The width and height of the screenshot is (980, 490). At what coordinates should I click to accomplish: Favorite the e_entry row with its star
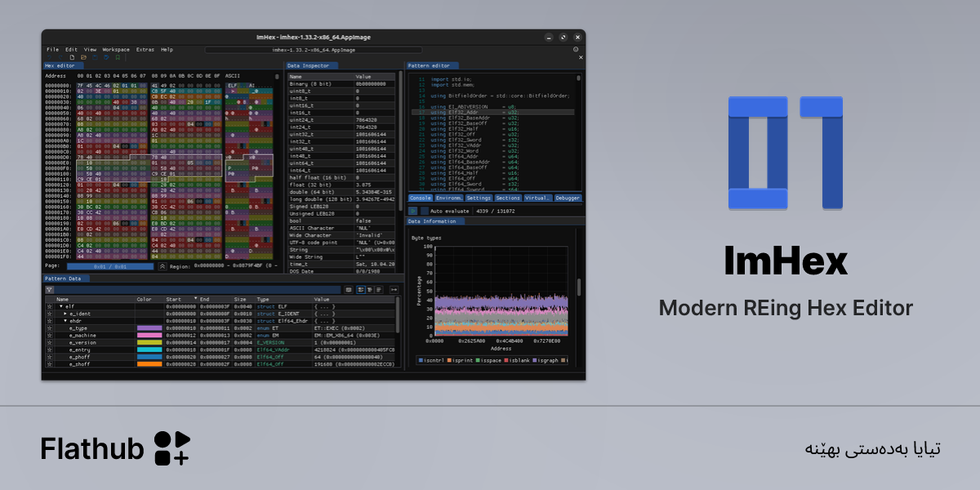(50, 349)
